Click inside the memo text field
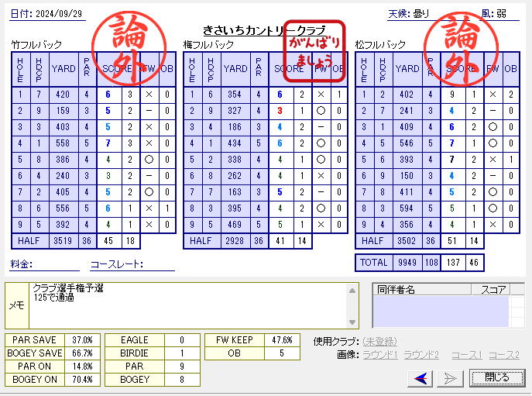The width and height of the screenshot is (532, 396). (187, 305)
